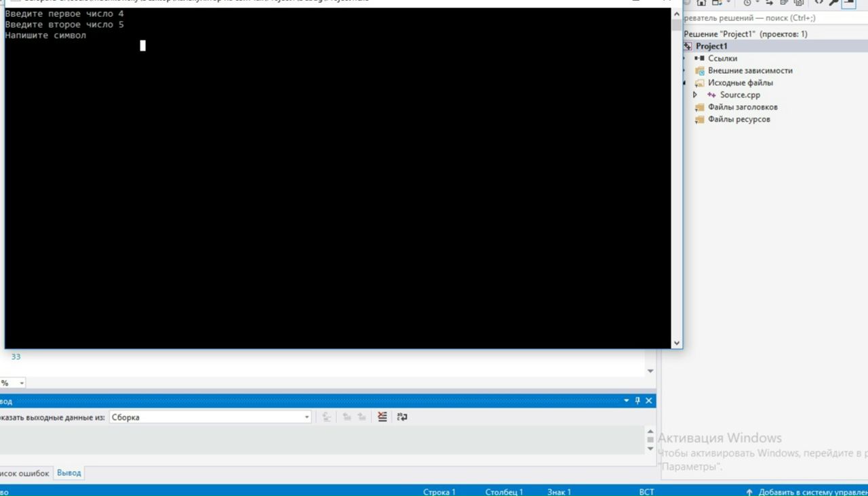Click the Source.cpp file icon
Screen dimensions: 868x496
(711, 95)
